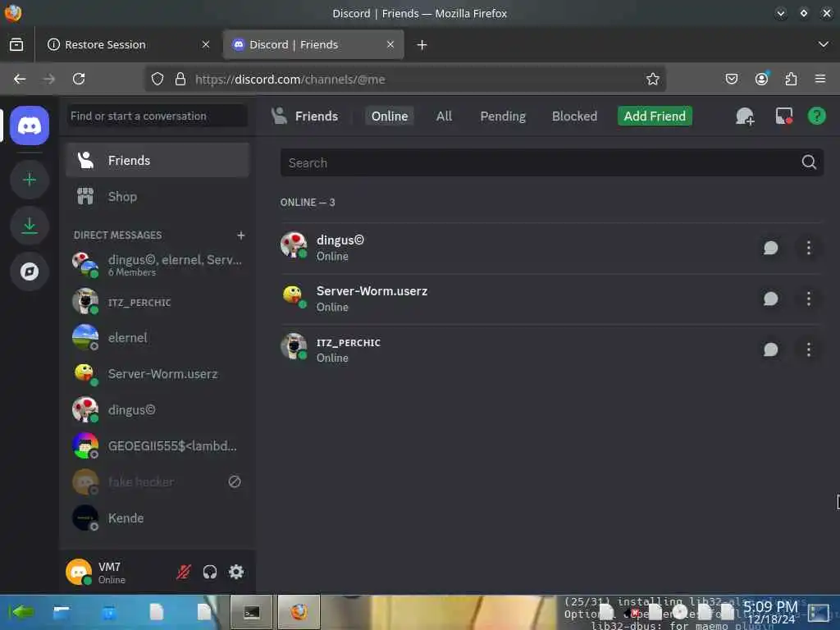
Task: Open the Save to Pocket icon
Action: tap(731, 80)
